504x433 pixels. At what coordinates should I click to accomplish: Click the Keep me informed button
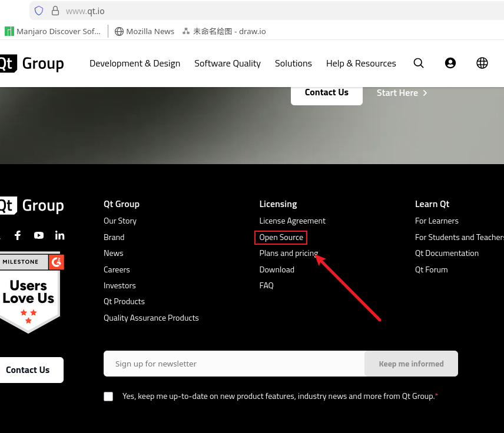click(x=411, y=364)
